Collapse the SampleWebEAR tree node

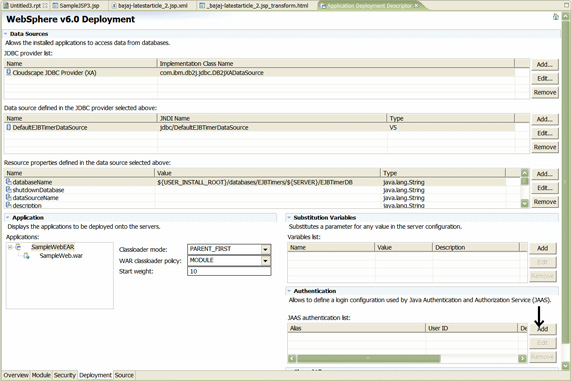coord(10,247)
